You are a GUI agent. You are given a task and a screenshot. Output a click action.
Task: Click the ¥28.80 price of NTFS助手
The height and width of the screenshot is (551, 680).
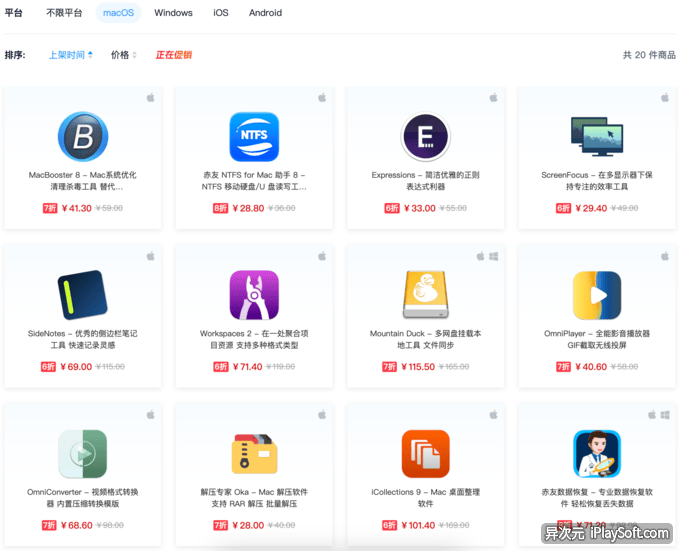click(248, 208)
